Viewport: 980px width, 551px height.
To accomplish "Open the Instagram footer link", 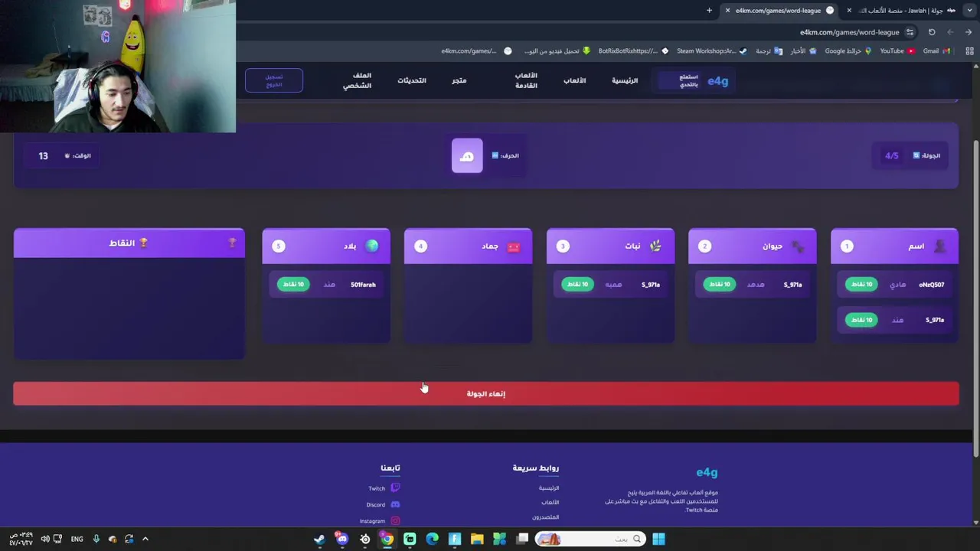I will tap(372, 521).
